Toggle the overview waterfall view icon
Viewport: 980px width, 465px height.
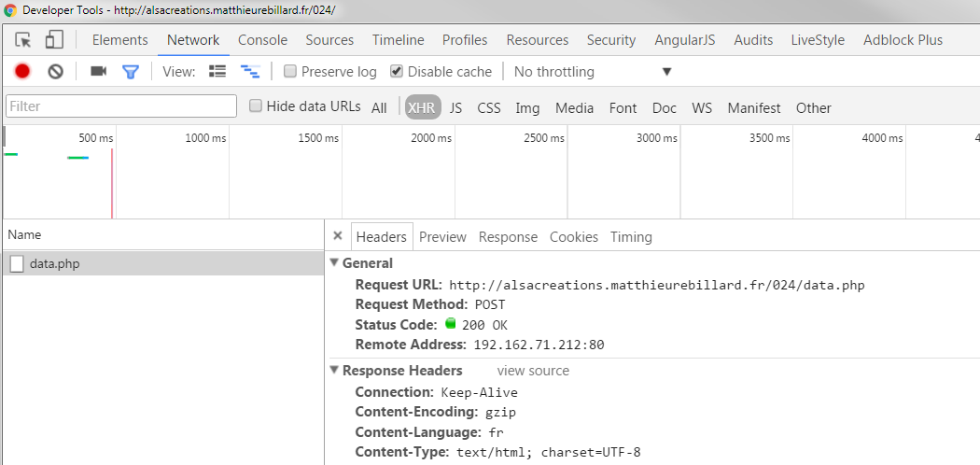[x=250, y=72]
